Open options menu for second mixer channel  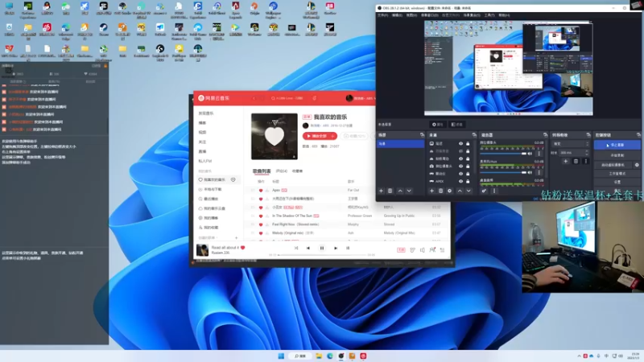point(539,173)
